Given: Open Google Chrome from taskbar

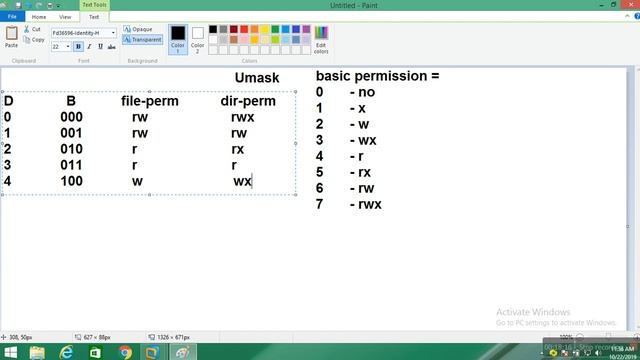Looking at the screenshot, I should [x=125, y=352].
